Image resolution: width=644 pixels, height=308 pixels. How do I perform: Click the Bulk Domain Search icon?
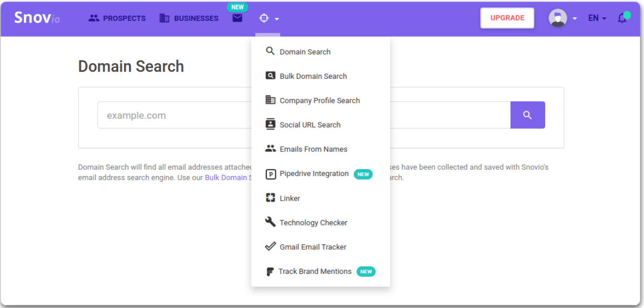pyautogui.click(x=271, y=76)
